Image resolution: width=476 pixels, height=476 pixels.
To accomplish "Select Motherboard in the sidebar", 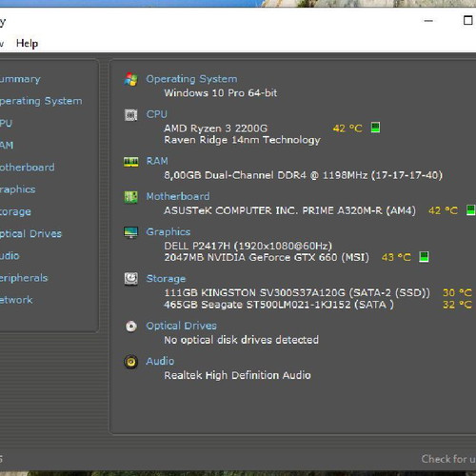I will tap(27, 168).
